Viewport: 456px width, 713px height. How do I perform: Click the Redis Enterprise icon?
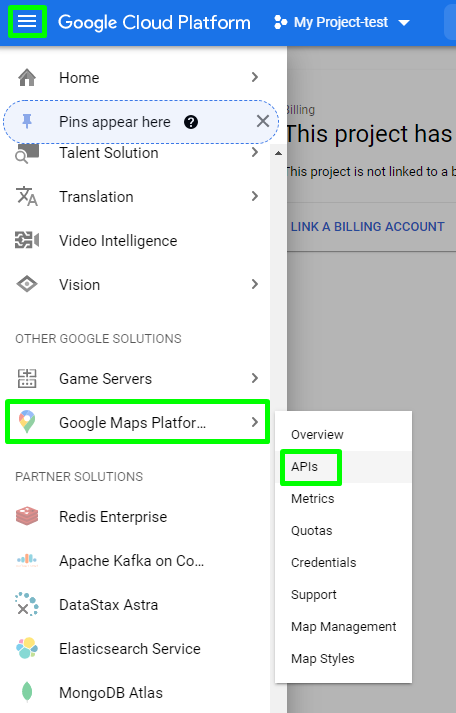(x=27, y=517)
